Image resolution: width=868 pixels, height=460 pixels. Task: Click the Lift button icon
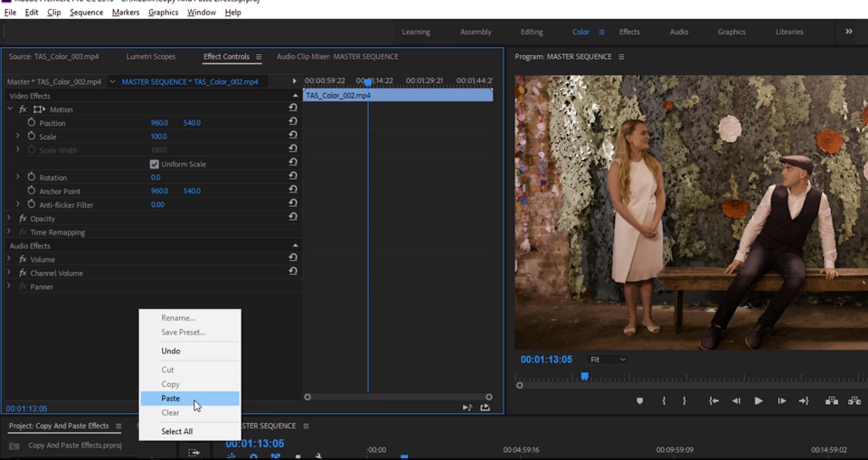tap(831, 401)
